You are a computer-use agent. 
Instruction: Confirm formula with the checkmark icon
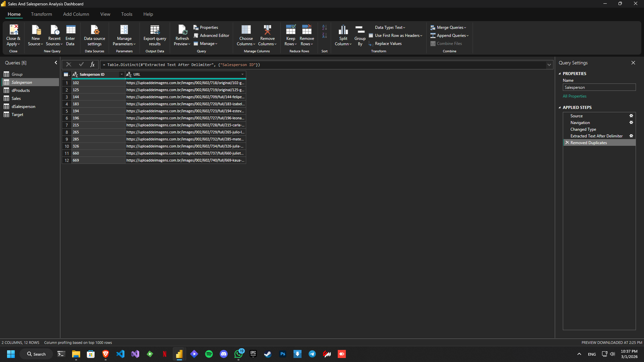[81, 64]
